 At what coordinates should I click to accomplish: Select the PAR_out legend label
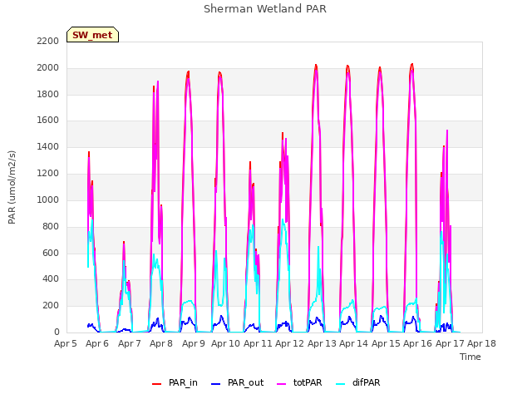tap(246, 382)
